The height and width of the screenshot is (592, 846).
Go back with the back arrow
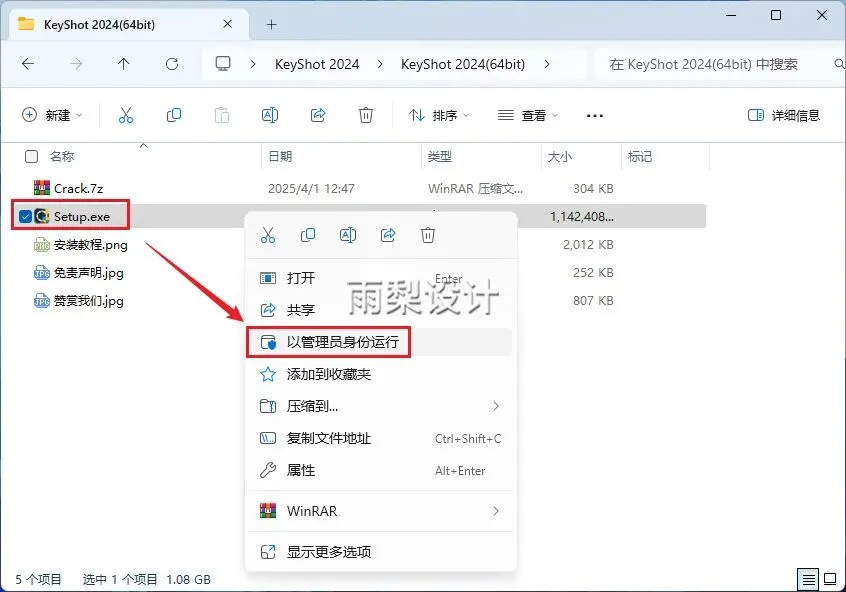[x=28, y=64]
